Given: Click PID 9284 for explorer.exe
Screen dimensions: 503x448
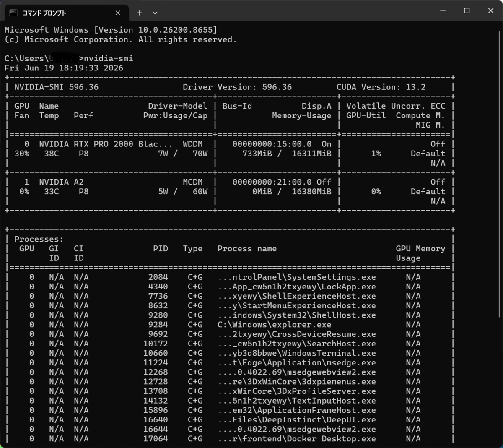Looking at the screenshot, I should tap(158, 325).
